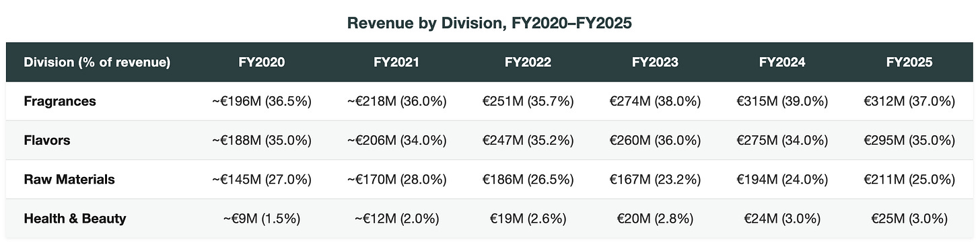Click Flavors FY2025 cell €295M (35.0%)

click(x=909, y=141)
